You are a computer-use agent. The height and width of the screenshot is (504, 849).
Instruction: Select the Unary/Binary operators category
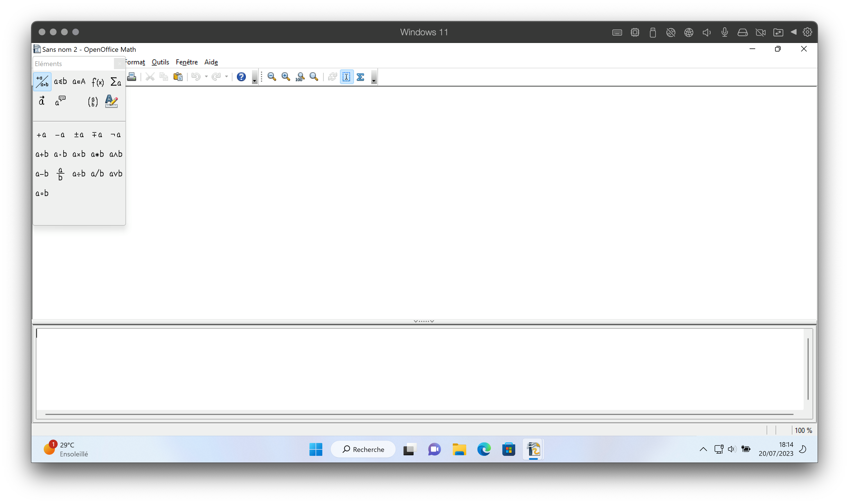(42, 81)
